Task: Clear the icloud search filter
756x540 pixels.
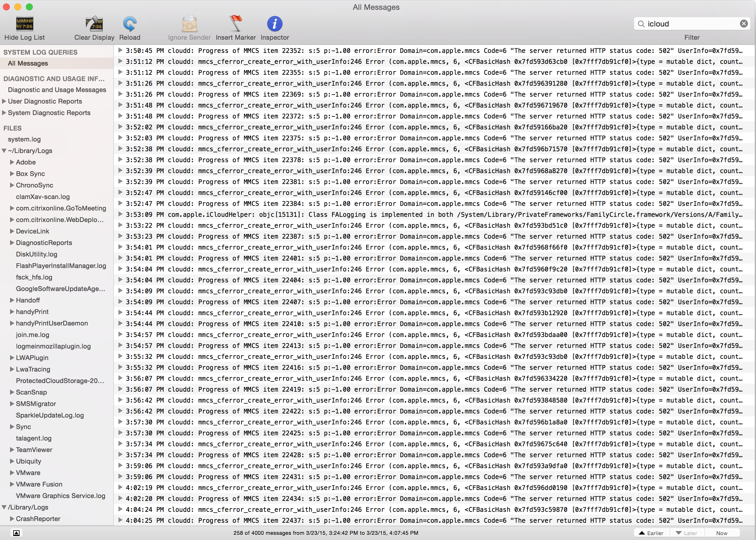Action: 744,24
